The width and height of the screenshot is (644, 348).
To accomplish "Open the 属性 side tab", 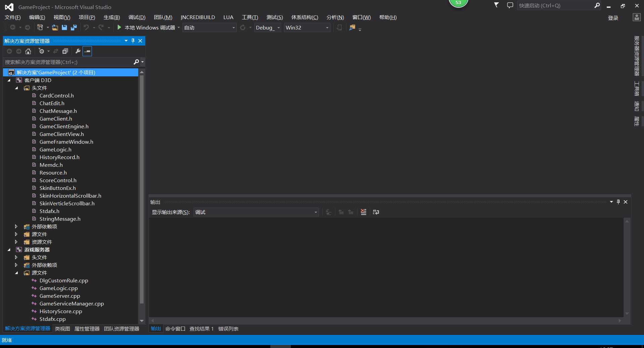I will [636, 121].
